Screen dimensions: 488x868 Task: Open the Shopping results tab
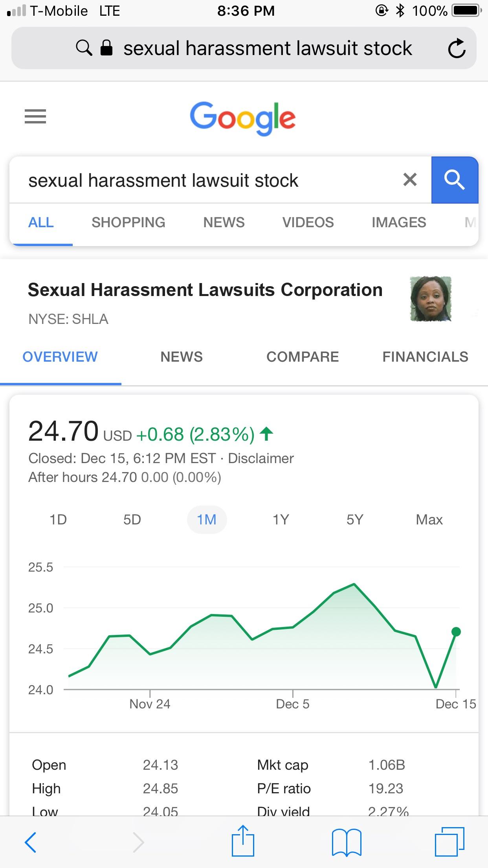click(x=128, y=223)
